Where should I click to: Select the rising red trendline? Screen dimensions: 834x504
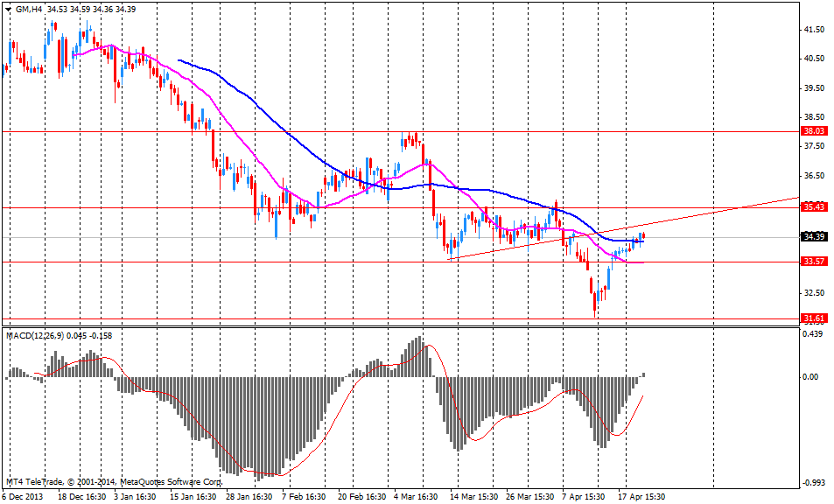point(624,228)
